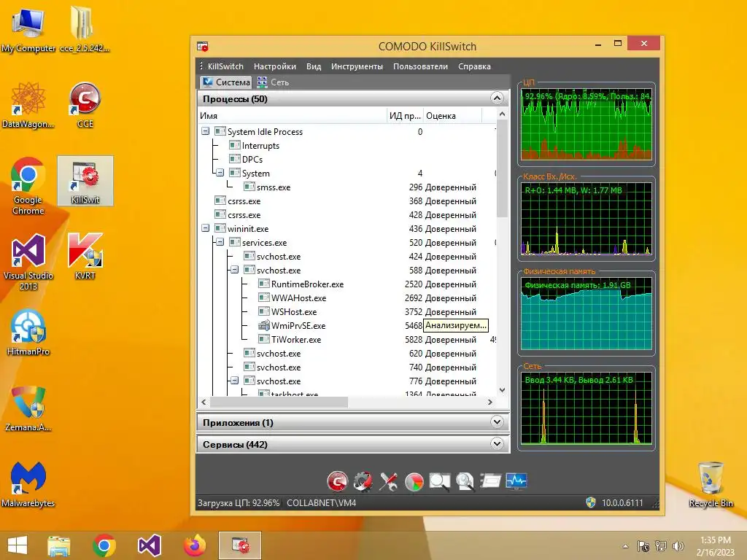Viewport: 747px width, 560px height.
Task: Click the volume icon in system tray
Action: coord(678,545)
